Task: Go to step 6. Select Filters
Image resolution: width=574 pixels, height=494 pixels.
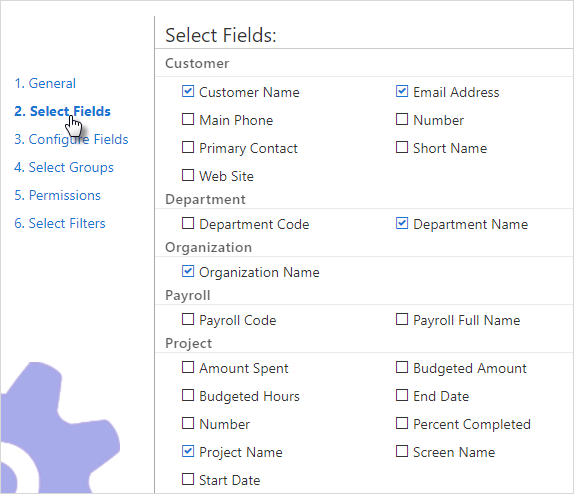Action: (60, 223)
